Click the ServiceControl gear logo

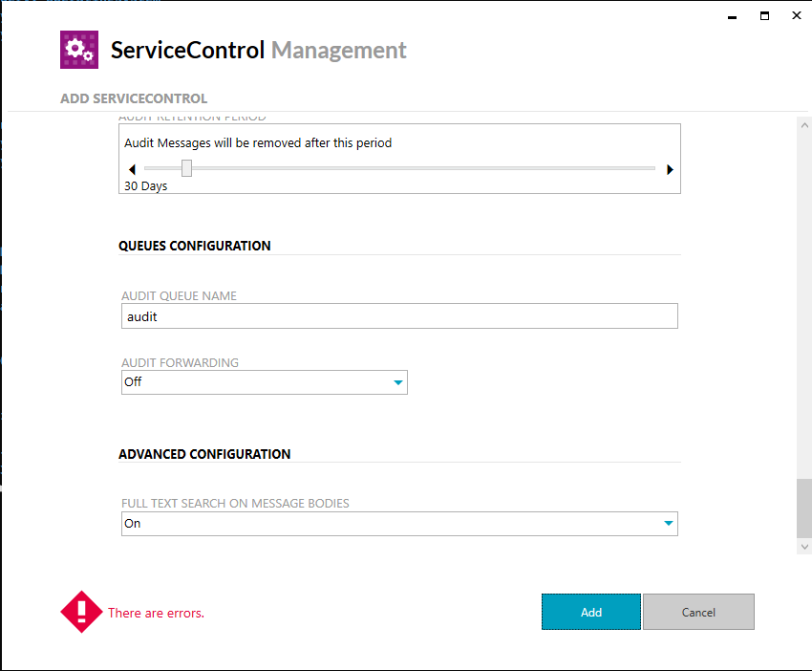(x=79, y=49)
